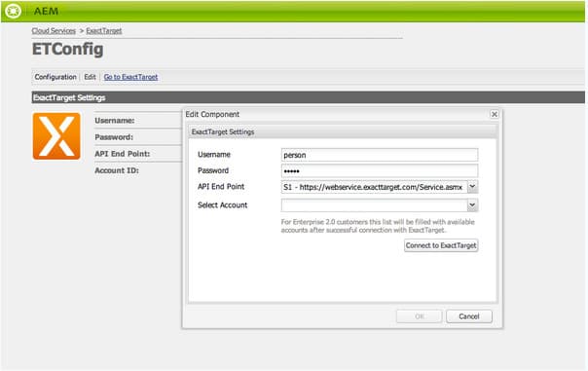
Task: Click the Edit Component dialog title
Action: [x=212, y=114]
